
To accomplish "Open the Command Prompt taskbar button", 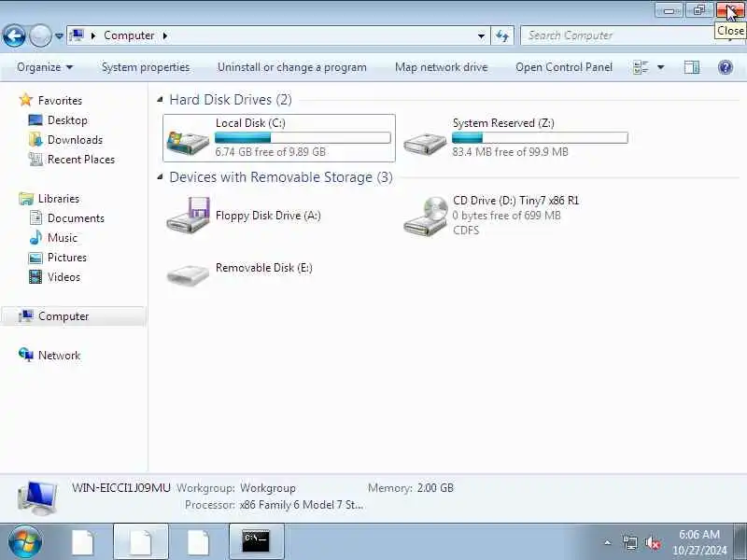I will 256,542.
